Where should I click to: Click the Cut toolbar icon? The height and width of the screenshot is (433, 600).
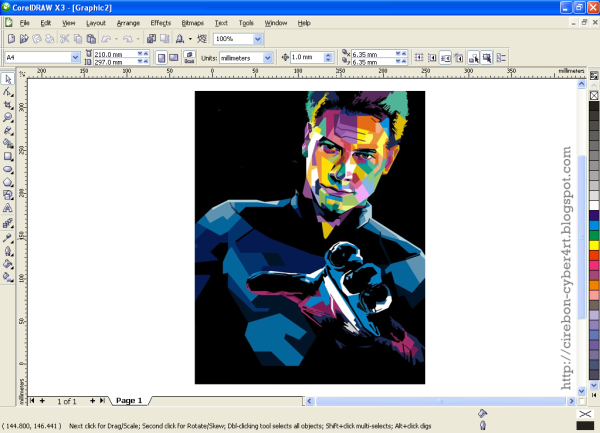64,39
